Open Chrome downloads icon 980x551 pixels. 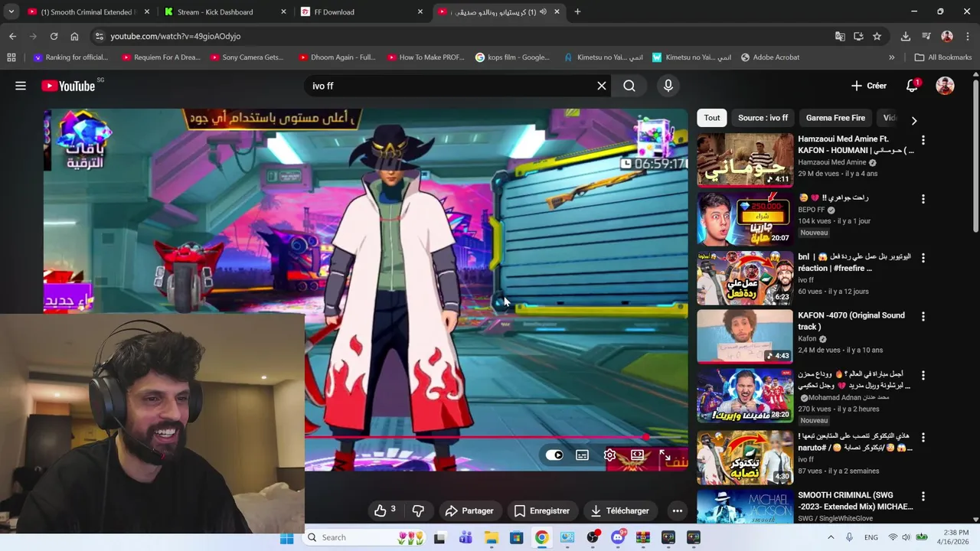(x=906, y=36)
